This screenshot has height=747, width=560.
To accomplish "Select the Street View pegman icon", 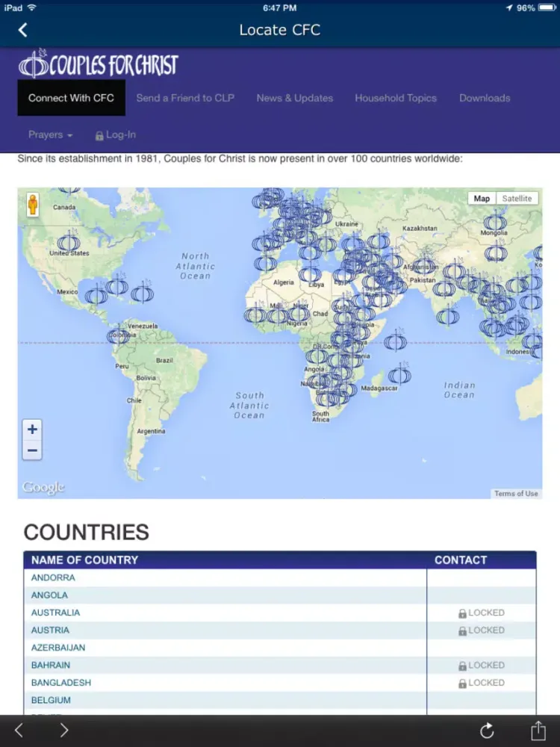I will coord(32,205).
